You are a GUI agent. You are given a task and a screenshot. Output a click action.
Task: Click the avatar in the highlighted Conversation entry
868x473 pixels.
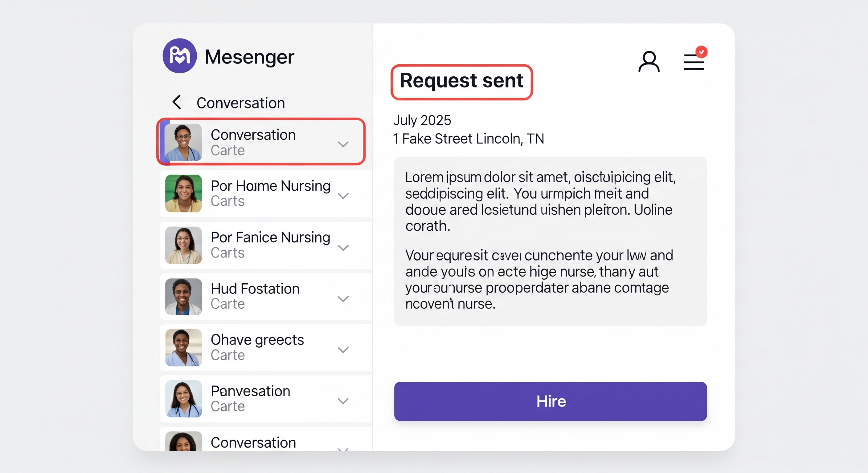(183, 143)
